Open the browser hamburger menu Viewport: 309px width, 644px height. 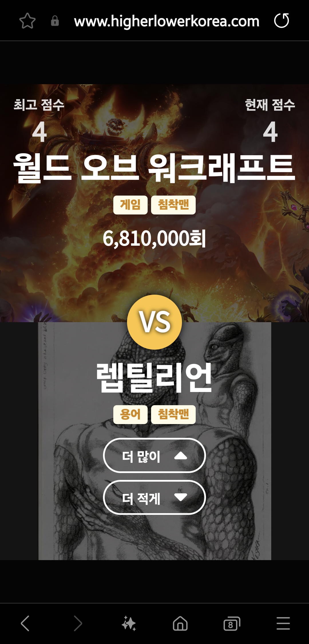point(283,623)
